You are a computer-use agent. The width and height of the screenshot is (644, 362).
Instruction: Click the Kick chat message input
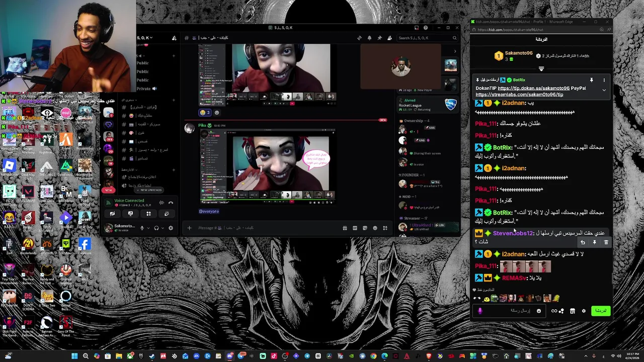(509, 311)
